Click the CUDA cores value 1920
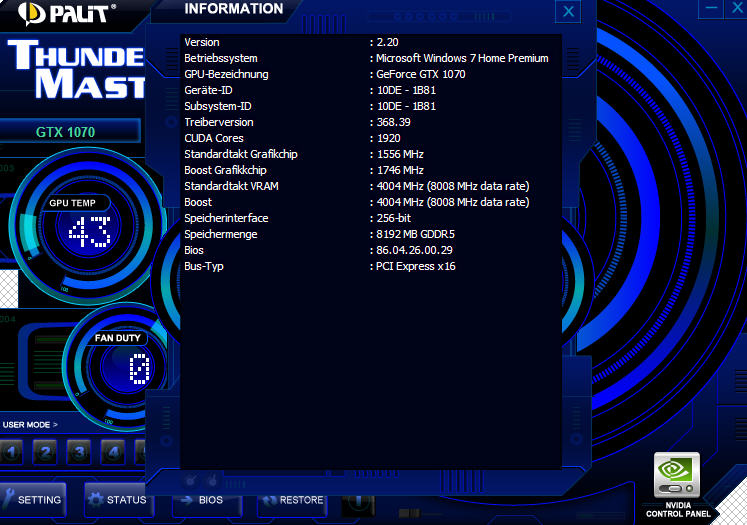 (389, 138)
